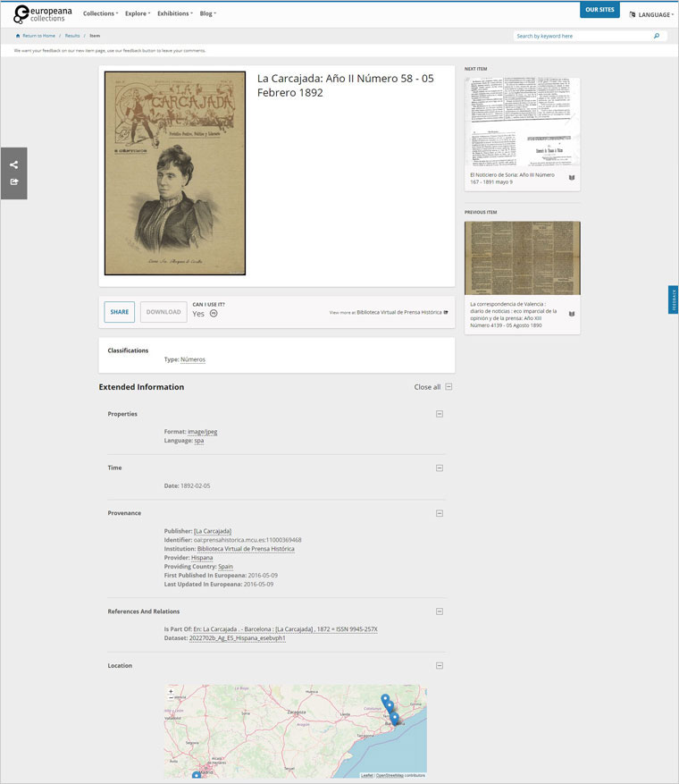
Task: Click in the search by keyword field
Action: tap(583, 36)
